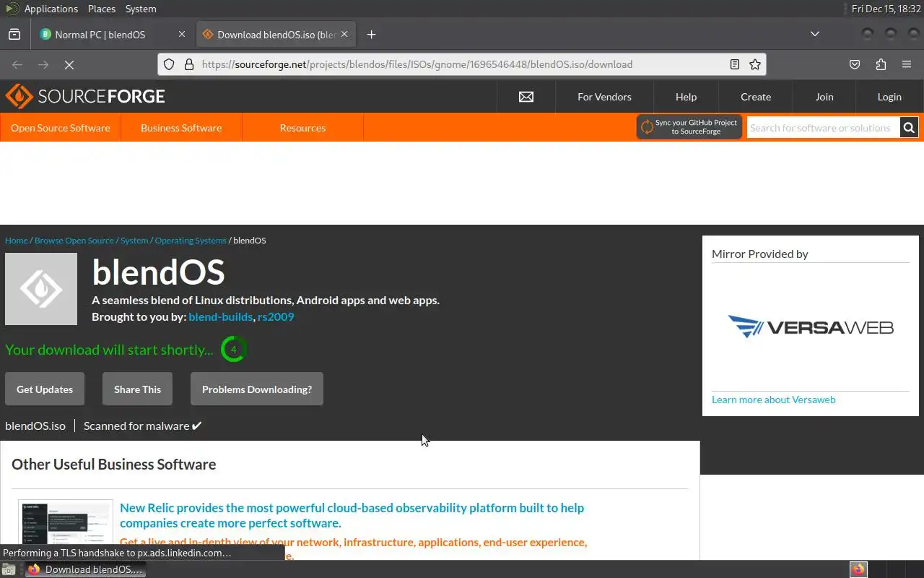Viewport: 924px width, 578px height.
Task: Go back with the back arrow
Action: [17, 64]
